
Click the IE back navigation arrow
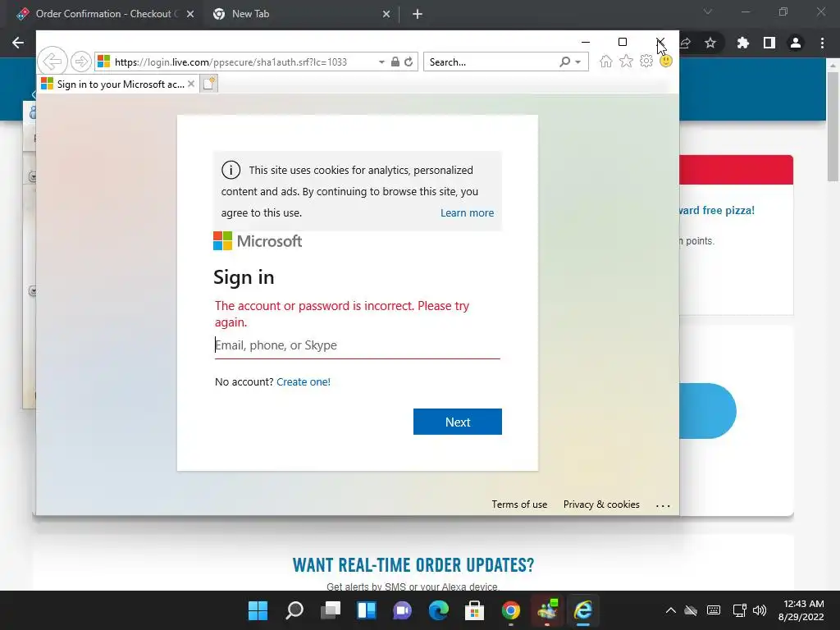pos(52,61)
